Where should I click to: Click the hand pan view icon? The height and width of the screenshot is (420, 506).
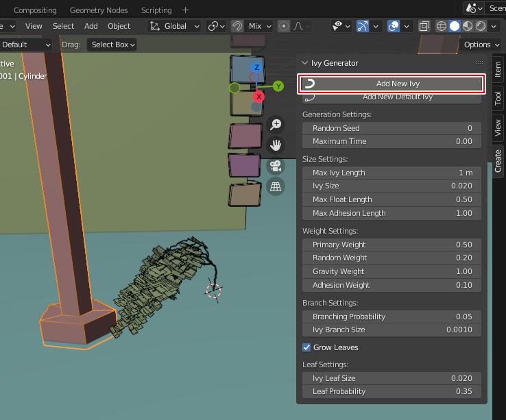[276, 145]
